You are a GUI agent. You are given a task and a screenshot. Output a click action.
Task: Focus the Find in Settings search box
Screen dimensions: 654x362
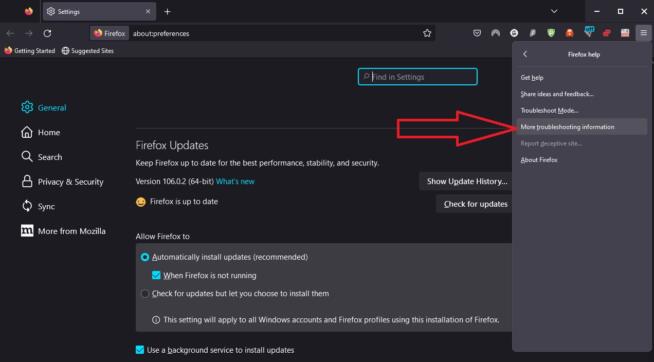pos(418,77)
